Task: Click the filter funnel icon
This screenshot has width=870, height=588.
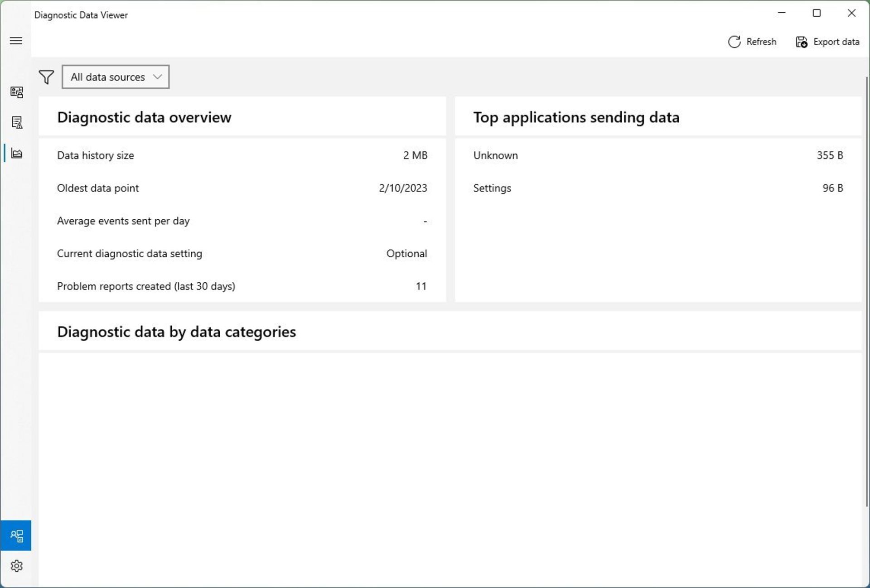Action: (46, 77)
